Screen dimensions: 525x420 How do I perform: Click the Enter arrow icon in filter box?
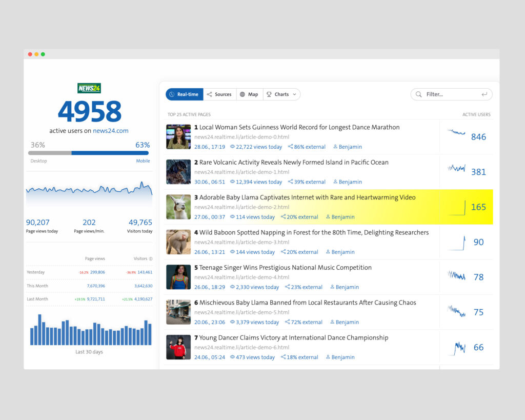(484, 94)
